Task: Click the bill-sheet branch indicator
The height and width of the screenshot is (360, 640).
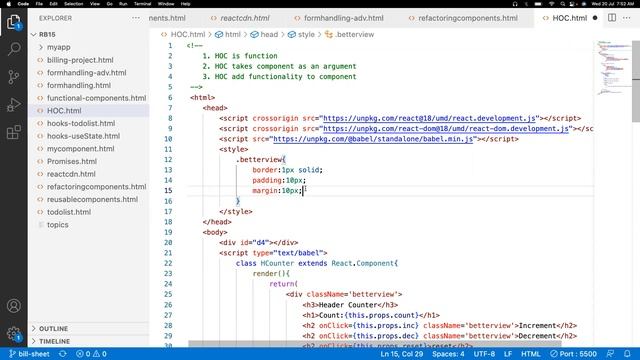Action: 29,354
